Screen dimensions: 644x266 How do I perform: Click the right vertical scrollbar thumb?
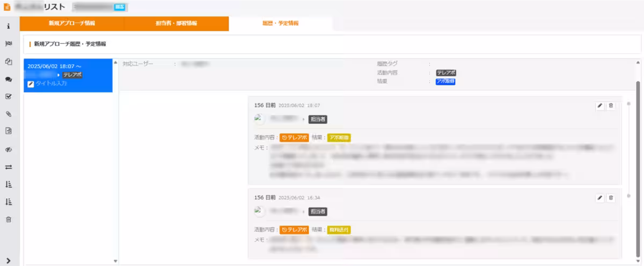638,134
